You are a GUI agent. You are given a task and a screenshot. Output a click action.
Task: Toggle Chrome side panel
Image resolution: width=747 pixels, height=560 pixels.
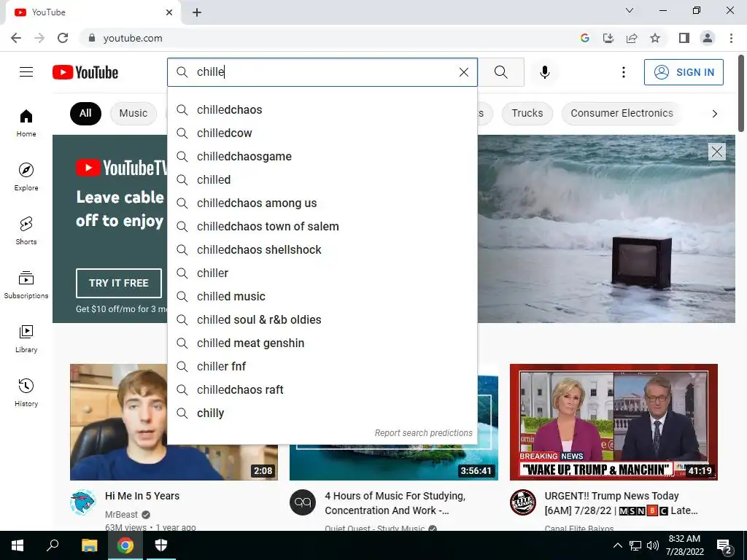click(684, 38)
